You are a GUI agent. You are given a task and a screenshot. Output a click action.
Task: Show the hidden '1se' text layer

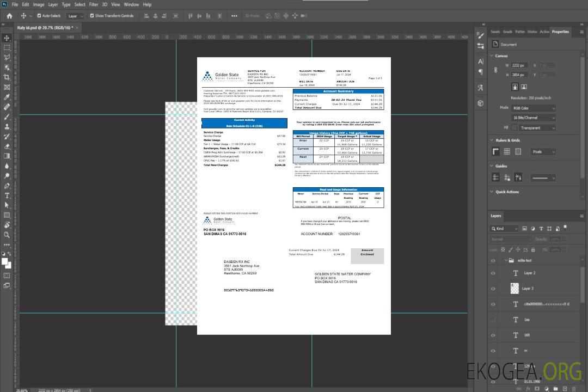[493, 320]
